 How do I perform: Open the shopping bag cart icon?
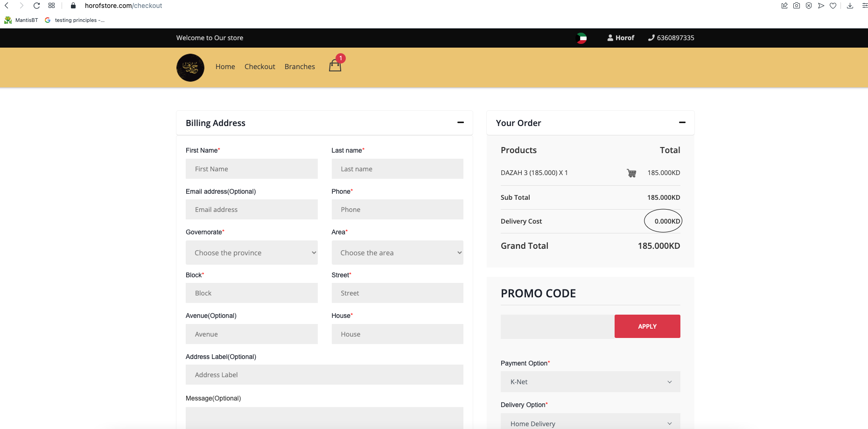pyautogui.click(x=335, y=66)
